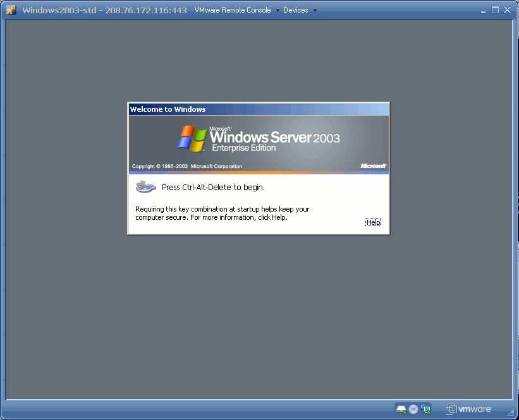Click 'Copyright © 1985-2003 Microsoft Corporation' text
Screen dimensions: 519x420
click(186, 166)
